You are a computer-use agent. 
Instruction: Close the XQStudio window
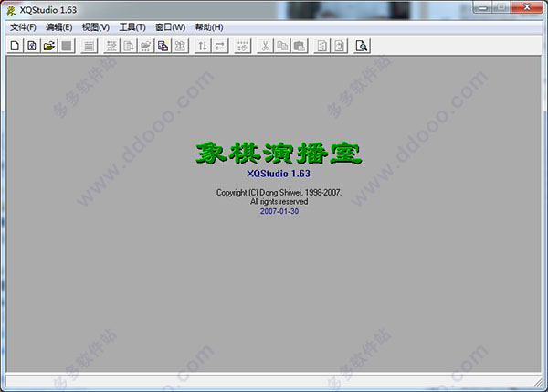527,7
